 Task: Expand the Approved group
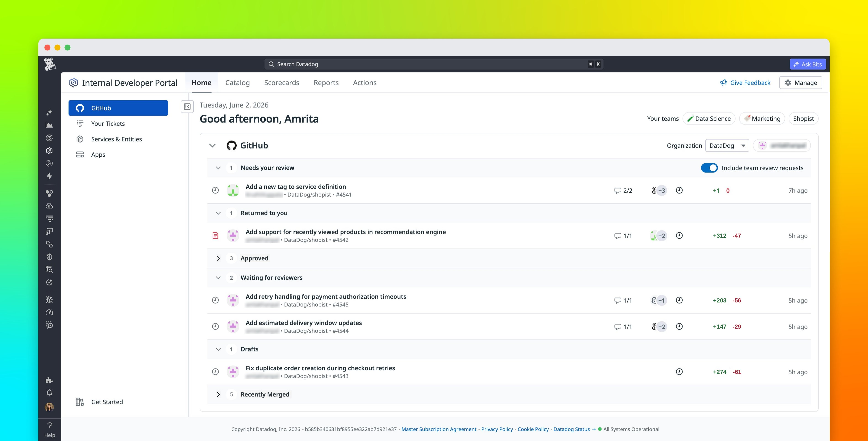click(218, 258)
